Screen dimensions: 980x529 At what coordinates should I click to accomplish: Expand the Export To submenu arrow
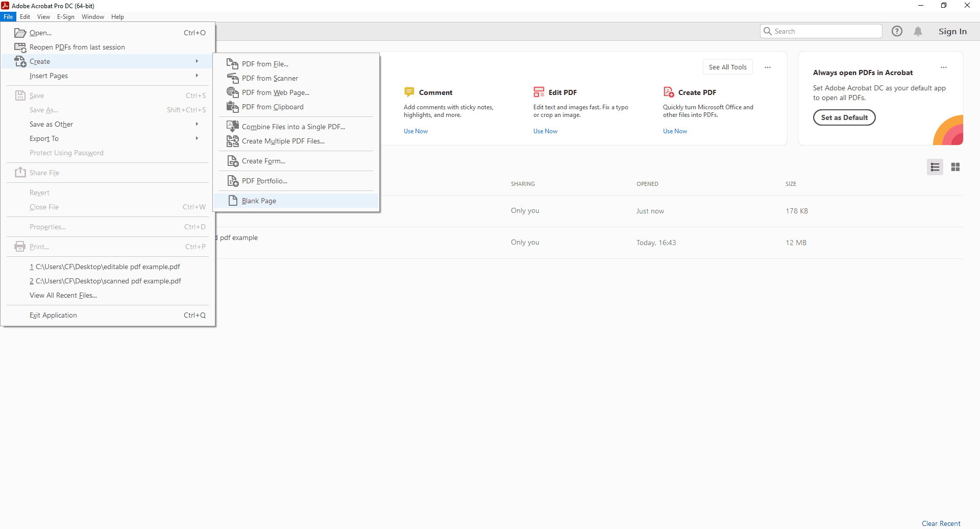click(x=197, y=138)
